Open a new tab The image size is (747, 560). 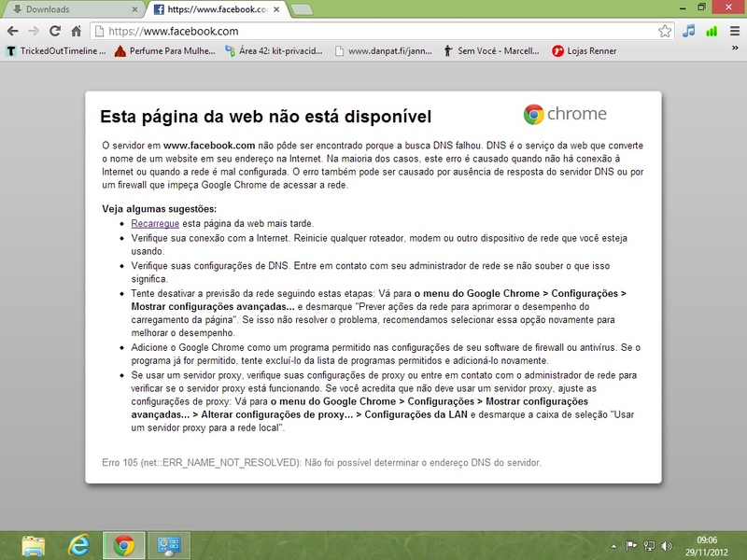[x=302, y=9]
